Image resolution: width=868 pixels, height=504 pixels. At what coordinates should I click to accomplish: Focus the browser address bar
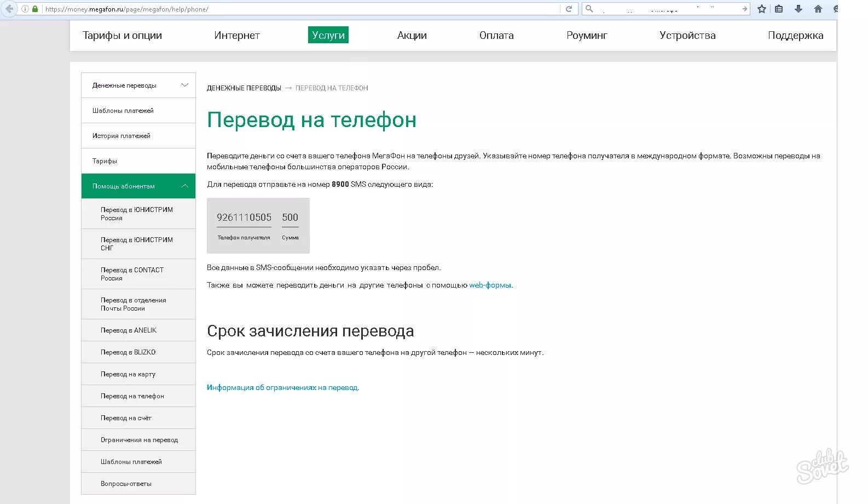[301, 9]
